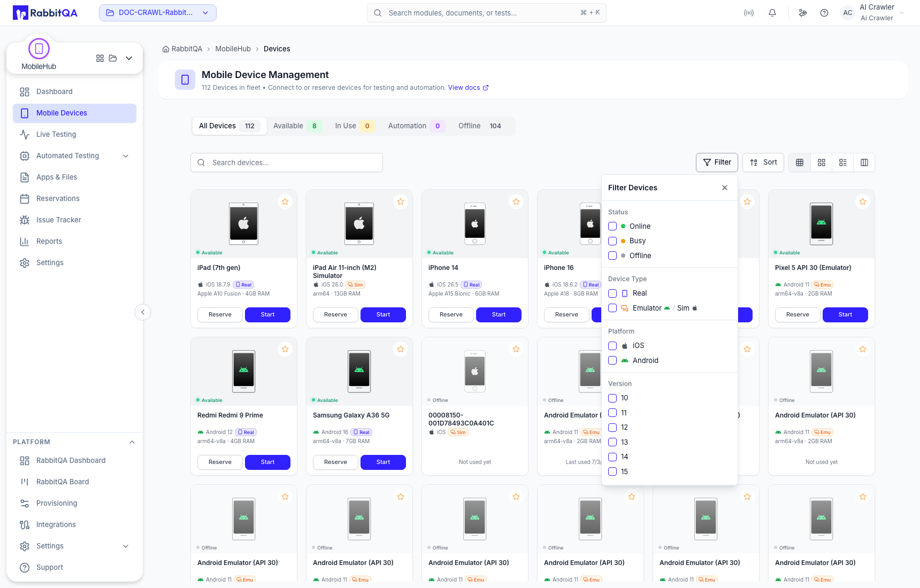Open the Sort options
This screenshot has width=920, height=588.
[x=763, y=163]
